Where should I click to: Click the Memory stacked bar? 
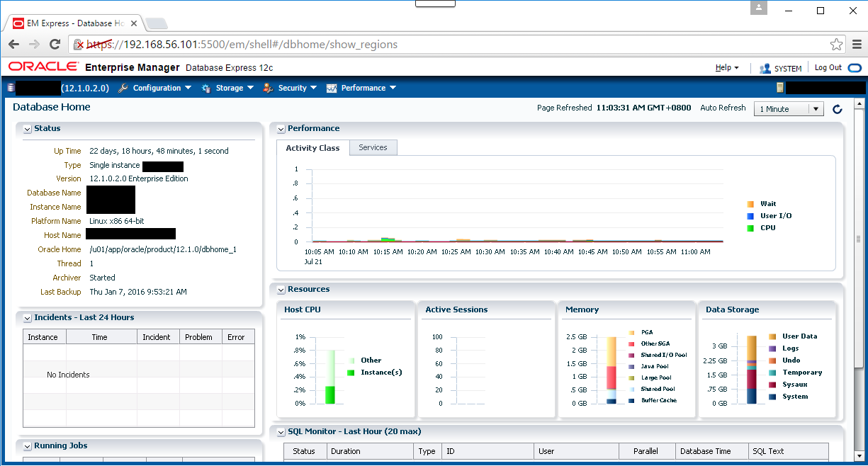click(611, 370)
